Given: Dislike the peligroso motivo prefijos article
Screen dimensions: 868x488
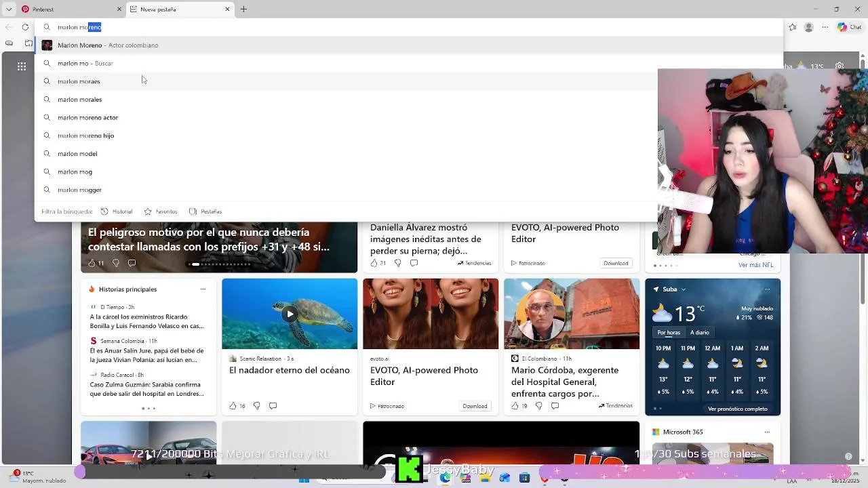Looking at the screenshot, I should tap(115, 263).
